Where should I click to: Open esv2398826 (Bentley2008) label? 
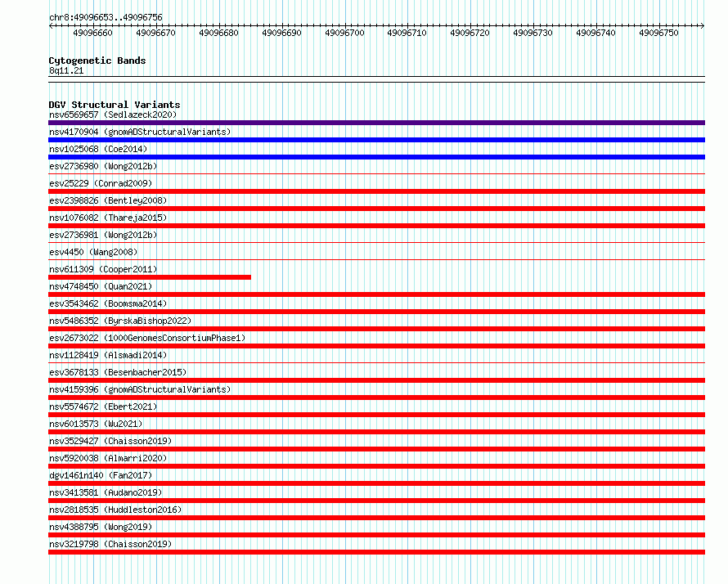108,200
